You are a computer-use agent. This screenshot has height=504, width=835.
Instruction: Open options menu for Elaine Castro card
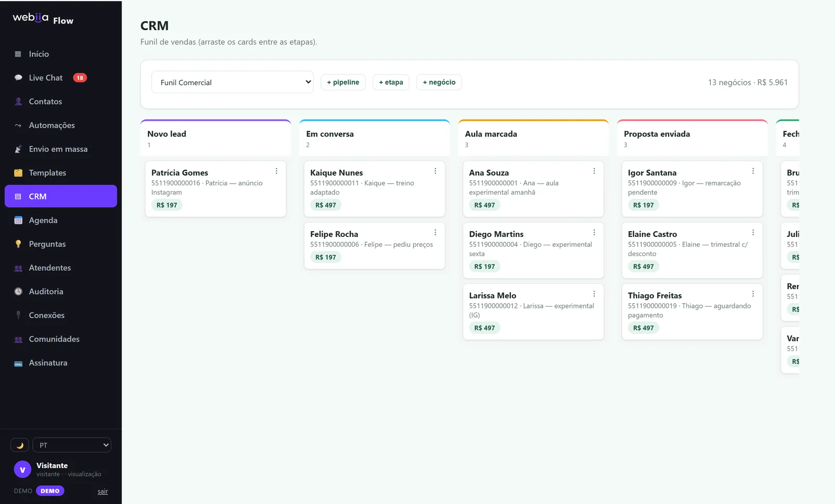753,233
